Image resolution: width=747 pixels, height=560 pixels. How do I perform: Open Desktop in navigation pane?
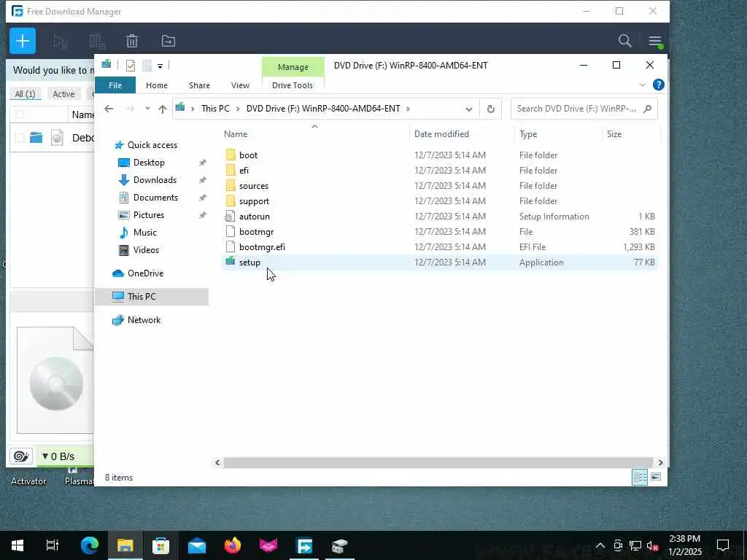(x=149, y=163)
